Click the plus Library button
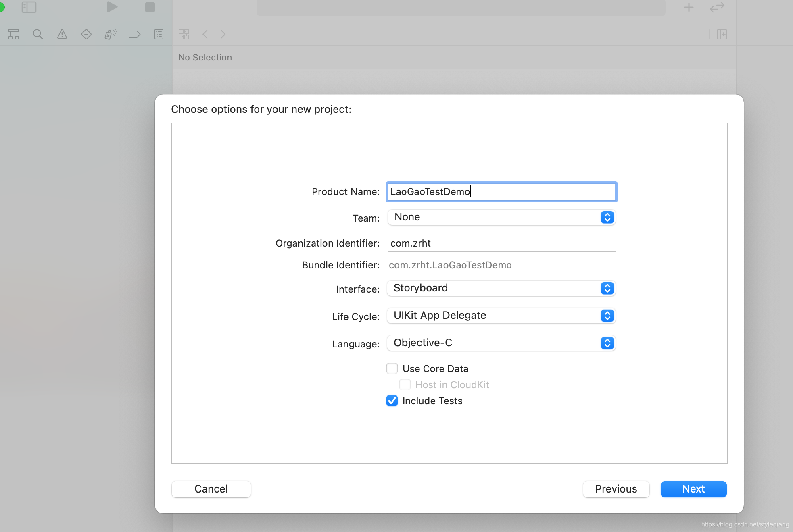 pyautogui.click(x=689, y=7)
